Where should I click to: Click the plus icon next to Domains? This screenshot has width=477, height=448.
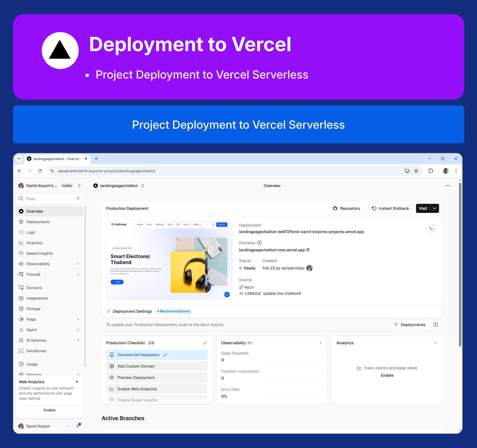(260, 243)
